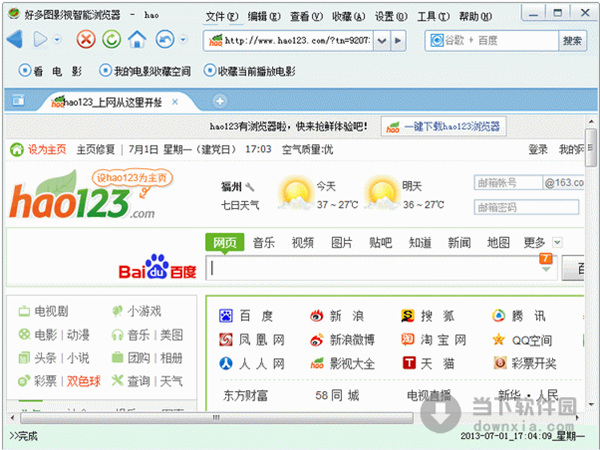
Task: Stop loading with the red X icon
Action: 86,39
